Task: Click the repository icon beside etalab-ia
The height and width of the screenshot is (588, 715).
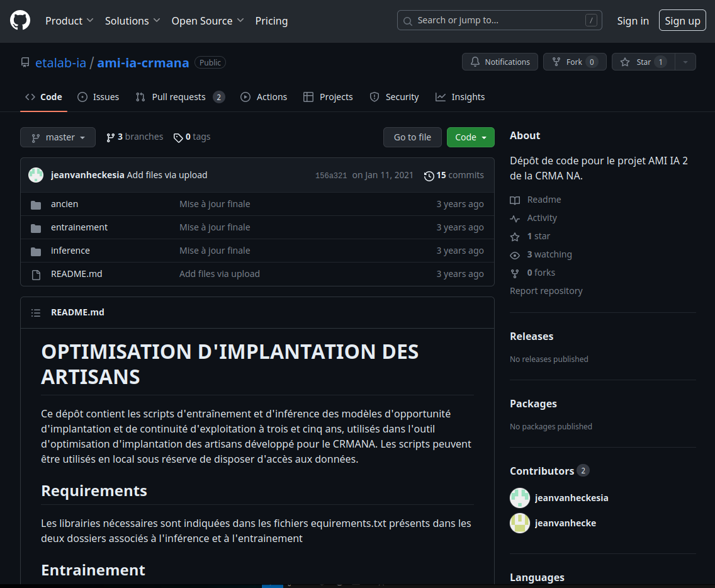Action: pyautogui.click(x=26, y=62)
